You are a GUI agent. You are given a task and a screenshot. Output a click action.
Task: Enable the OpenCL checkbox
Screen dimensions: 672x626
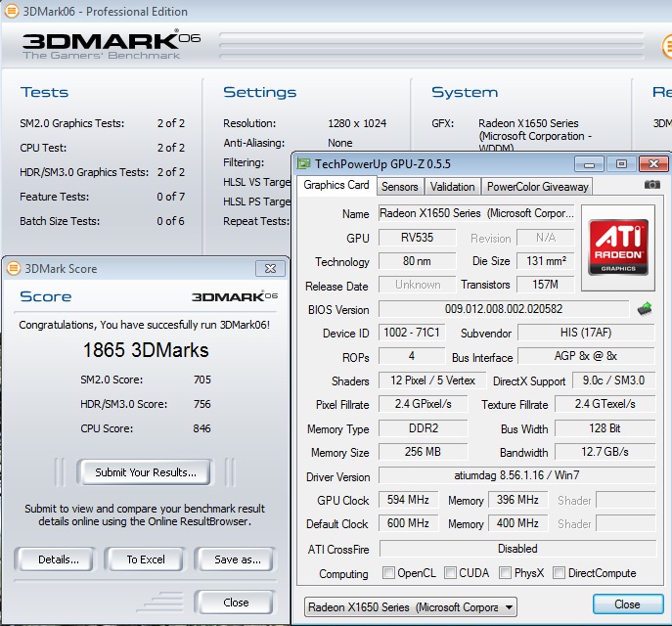[388, 573]
